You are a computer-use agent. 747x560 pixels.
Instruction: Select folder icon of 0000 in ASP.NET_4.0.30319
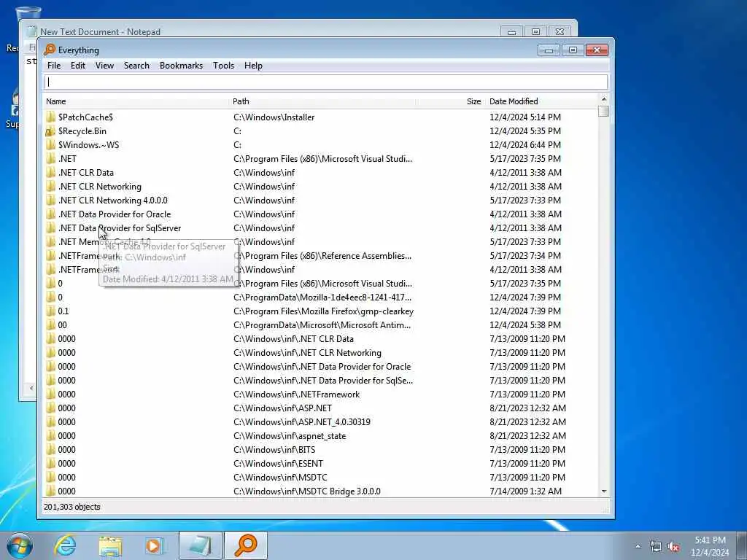[x=51, y=422]
